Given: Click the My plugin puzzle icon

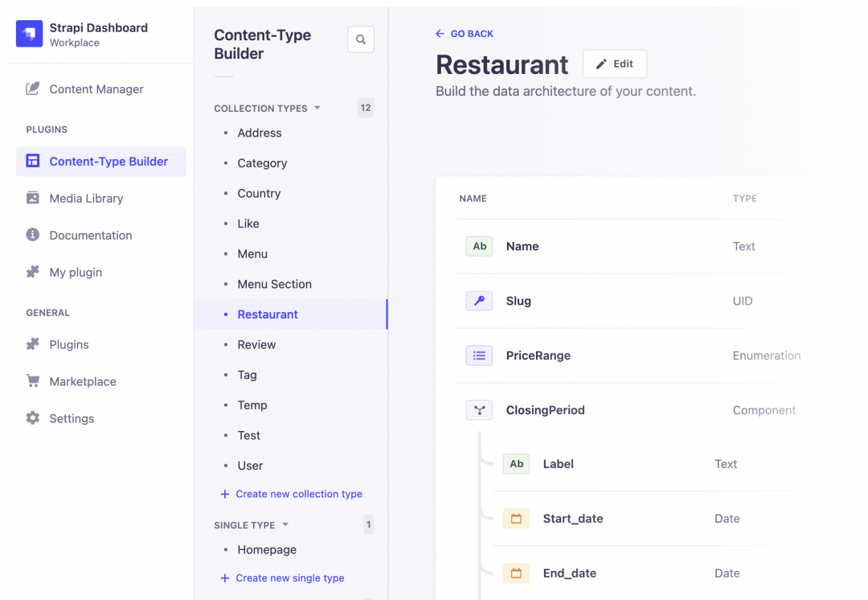Looking at the screenshot, I should click(33, 272).
